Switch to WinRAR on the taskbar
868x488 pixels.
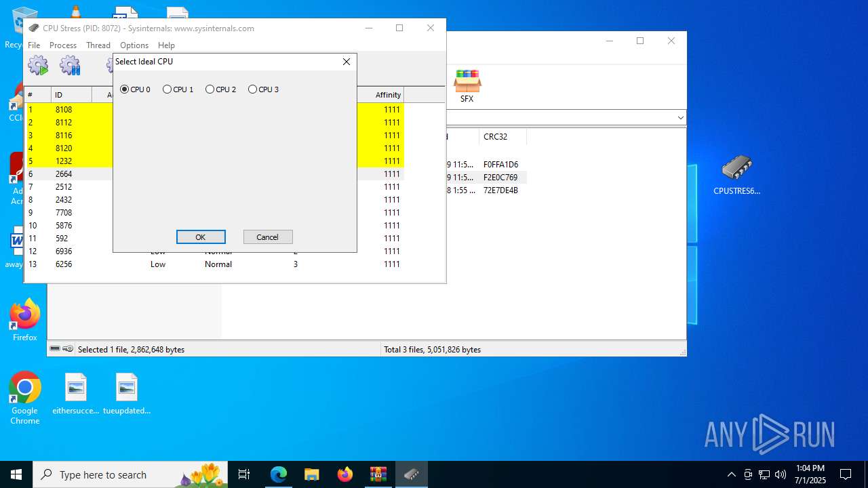point(378,474)
